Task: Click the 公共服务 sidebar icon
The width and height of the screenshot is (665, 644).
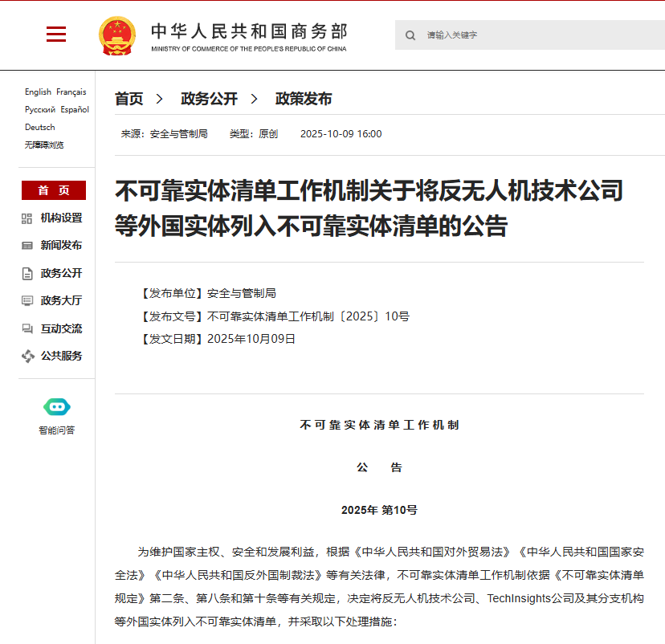Action: tap(27, 356)
